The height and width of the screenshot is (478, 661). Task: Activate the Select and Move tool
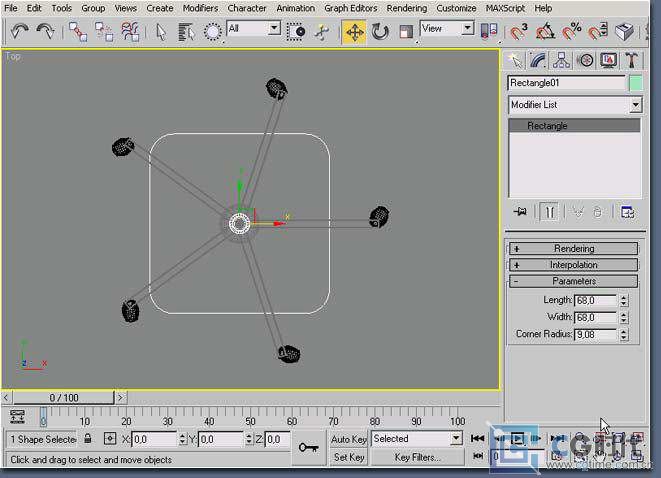point(354,32)
